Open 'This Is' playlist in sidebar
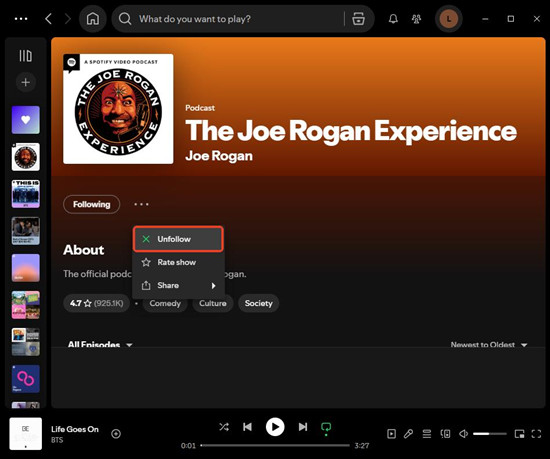Viewport: 550px width, 459px height. 26,194
